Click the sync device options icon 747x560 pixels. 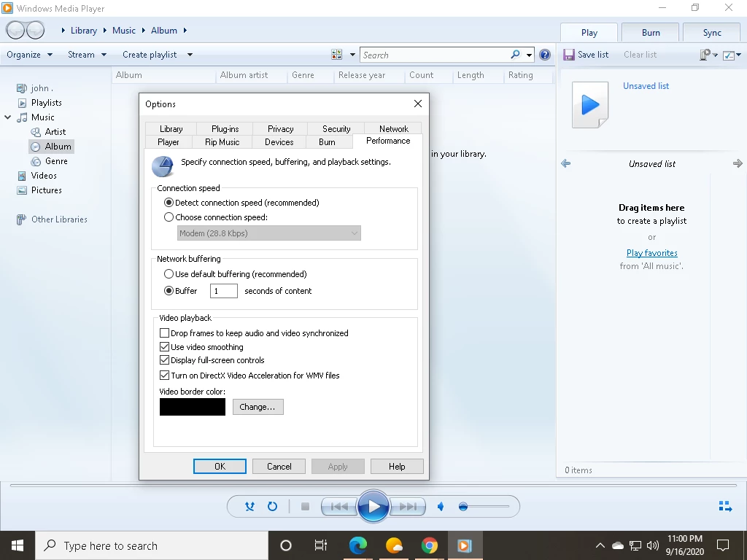(x=705, y=55)
